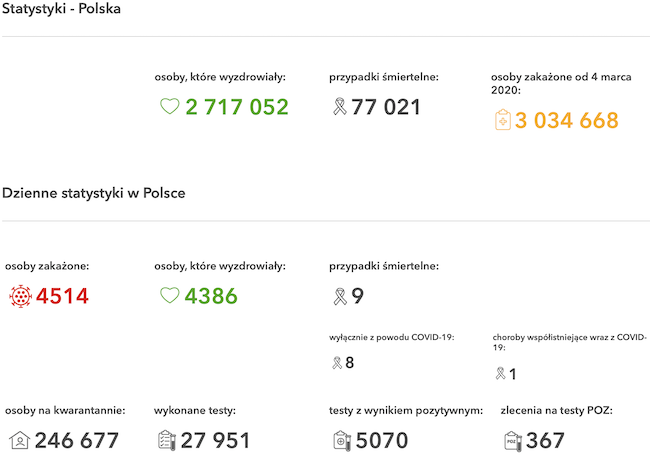Click the POZ test order icon beside 367
The width and height of the screenshot is (650, 469).
[x=512, y=440]
